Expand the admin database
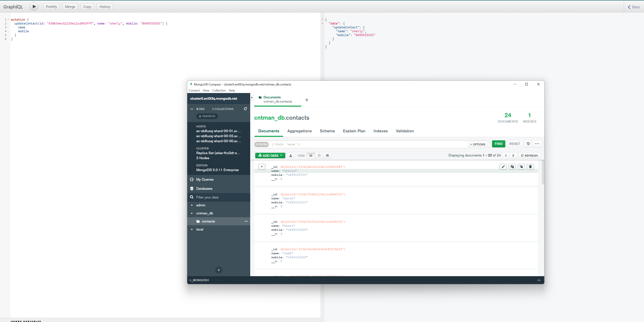This screenshot has height=322, width=644. 192,205
